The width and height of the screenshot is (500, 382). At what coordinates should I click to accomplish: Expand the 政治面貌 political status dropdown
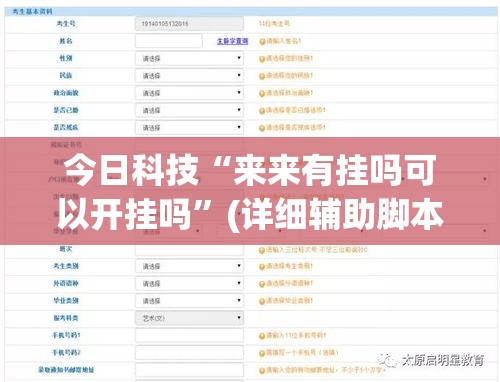tap(189, 93)
